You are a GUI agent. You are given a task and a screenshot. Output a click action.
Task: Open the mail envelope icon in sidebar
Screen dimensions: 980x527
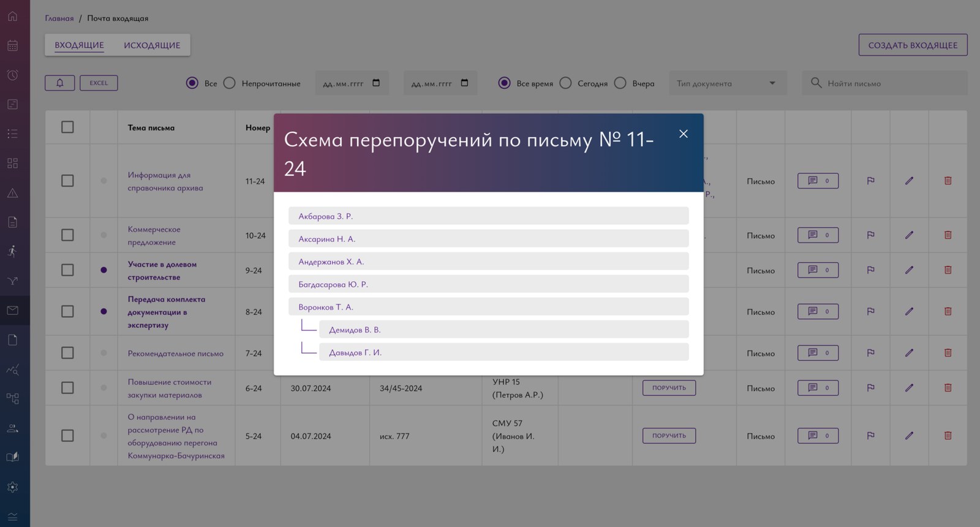click(12, 310)
